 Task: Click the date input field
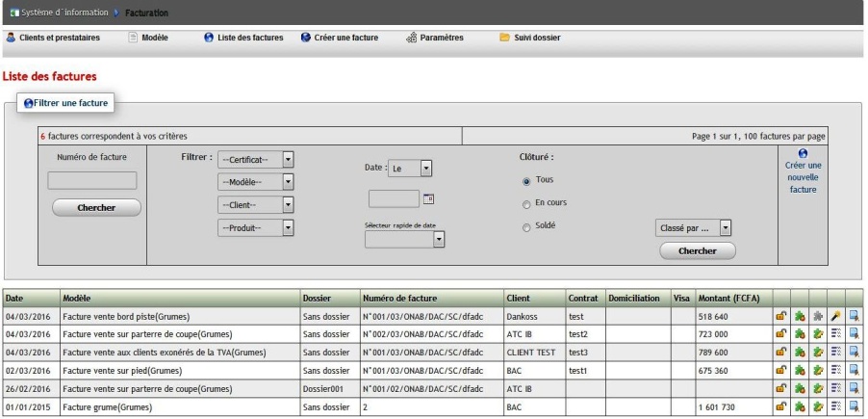click(x=395, y=199)
